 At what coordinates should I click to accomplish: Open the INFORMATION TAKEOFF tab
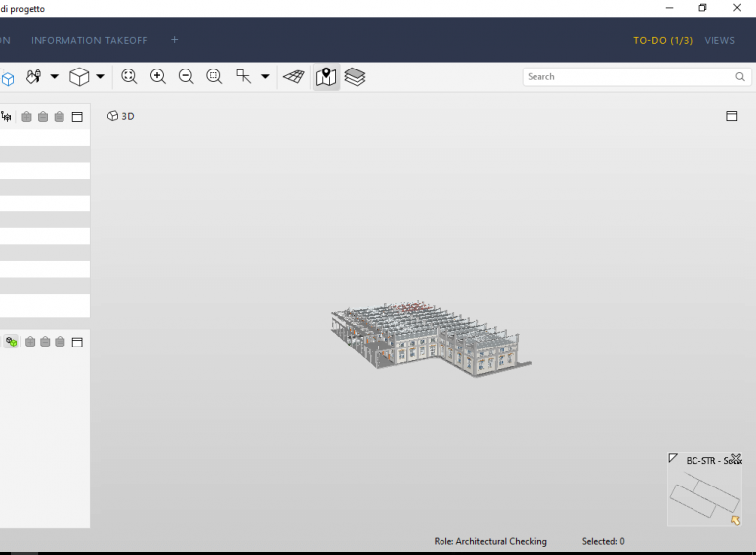coord(89,40)
